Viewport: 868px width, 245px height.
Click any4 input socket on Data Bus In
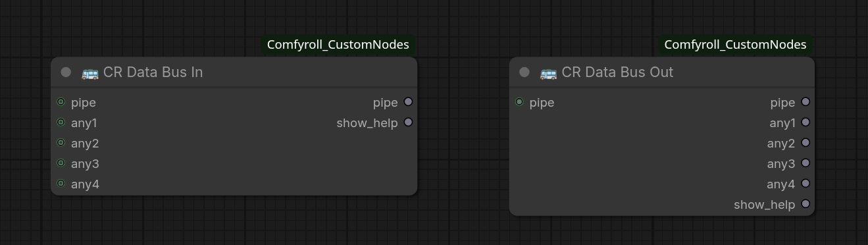click(61, 184)
